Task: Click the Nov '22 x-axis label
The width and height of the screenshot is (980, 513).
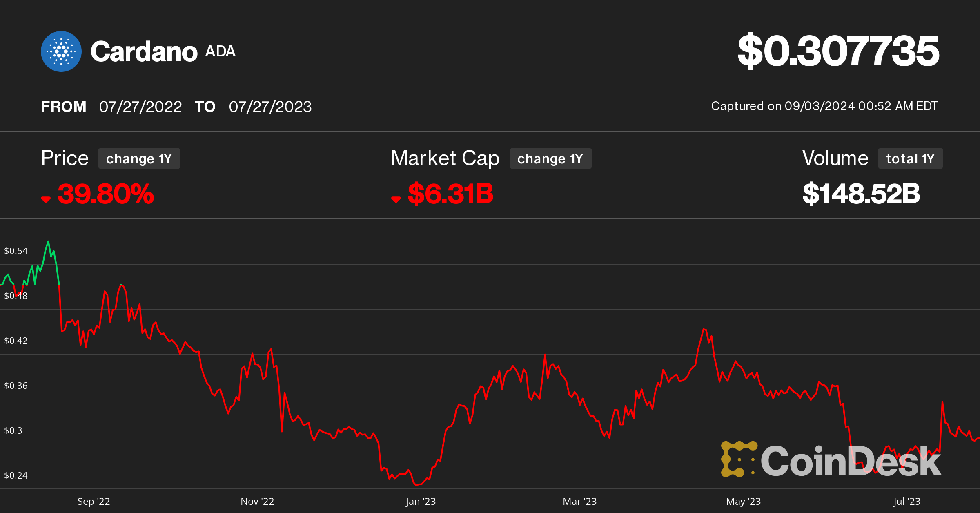Action: [x=257, y=501]
